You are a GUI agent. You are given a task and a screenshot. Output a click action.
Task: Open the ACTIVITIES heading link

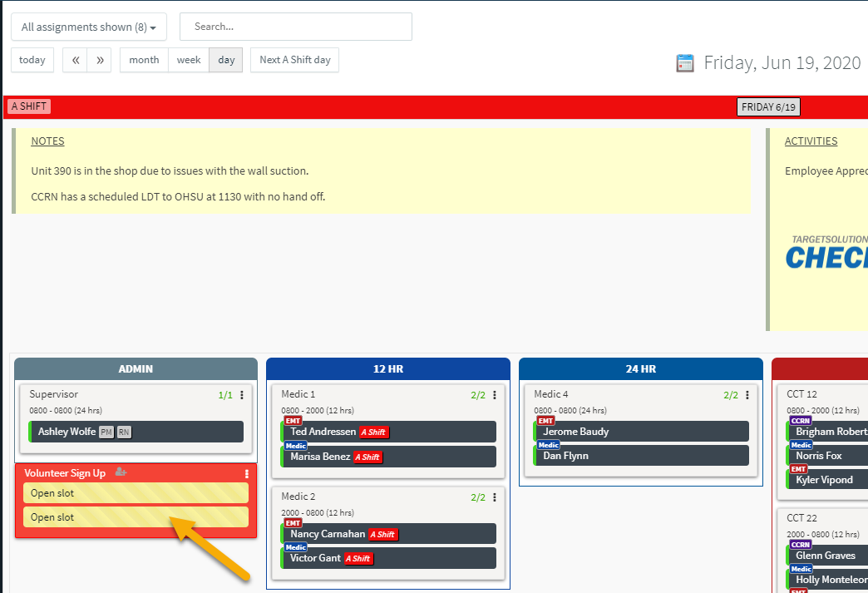(x=811, y=141)
